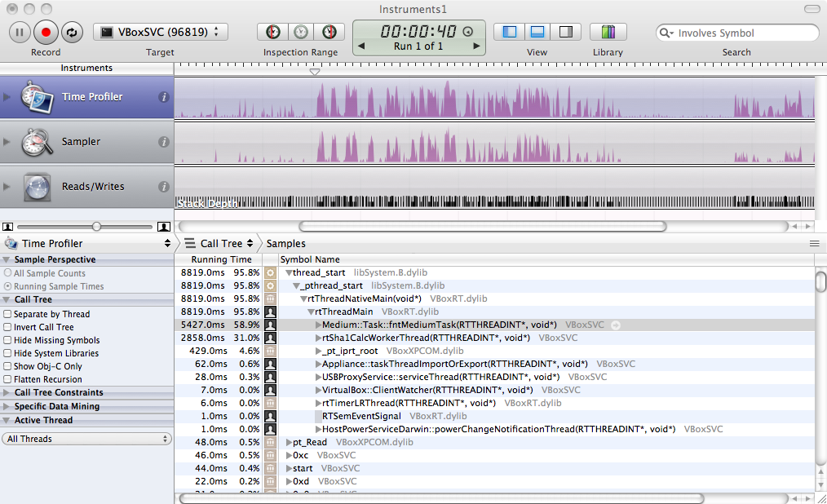Select the RTSemEventSignal row
This screenshot has height=504, width=827.
495,417
